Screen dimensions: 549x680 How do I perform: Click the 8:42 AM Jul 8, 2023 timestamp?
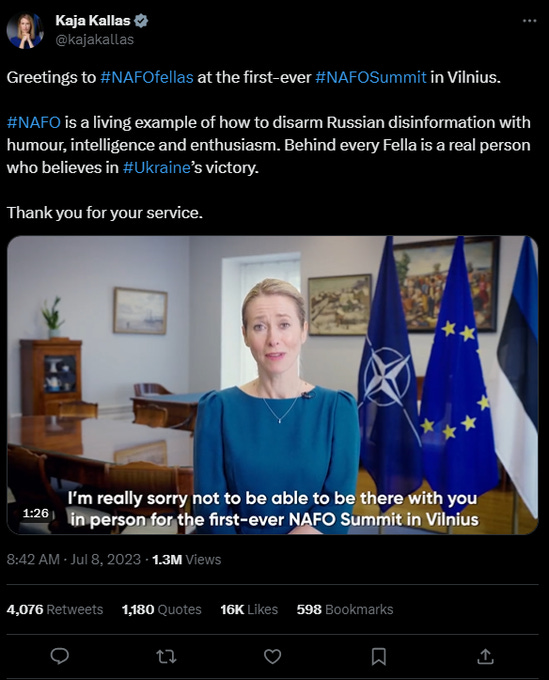[x=74, y=559]
